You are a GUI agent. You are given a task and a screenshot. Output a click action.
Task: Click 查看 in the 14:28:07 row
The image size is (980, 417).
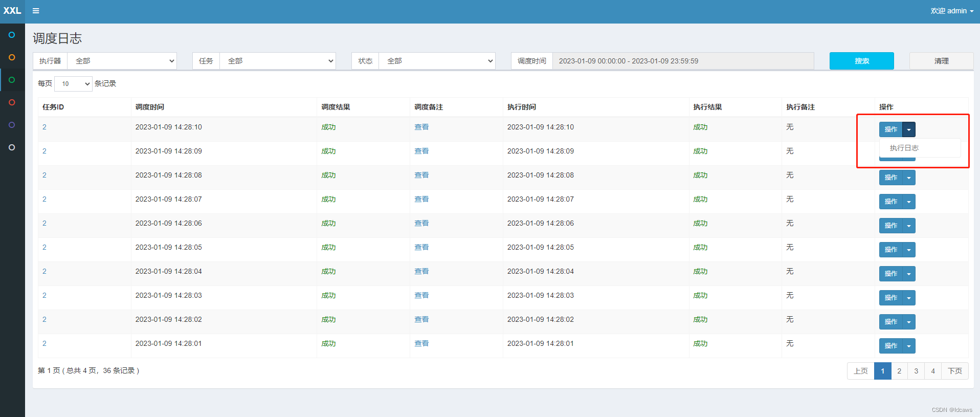pyautogui.click(x=421, y=199)
